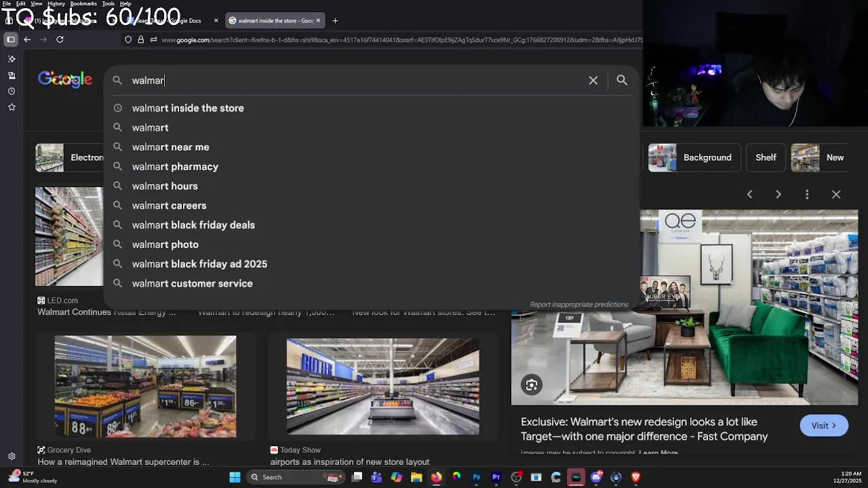Open the produce section image thumbnail
This screenshot has height=488, width=868.
145,386
